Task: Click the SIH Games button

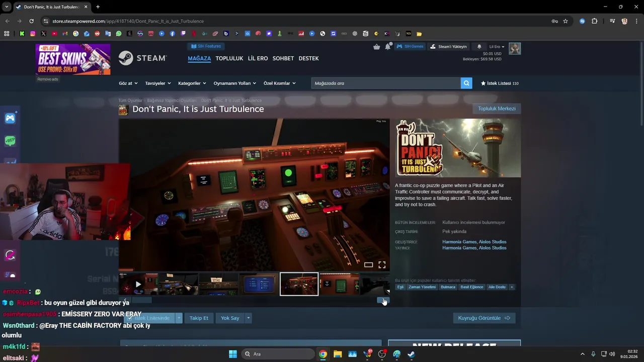Action: tap(410, 46)
